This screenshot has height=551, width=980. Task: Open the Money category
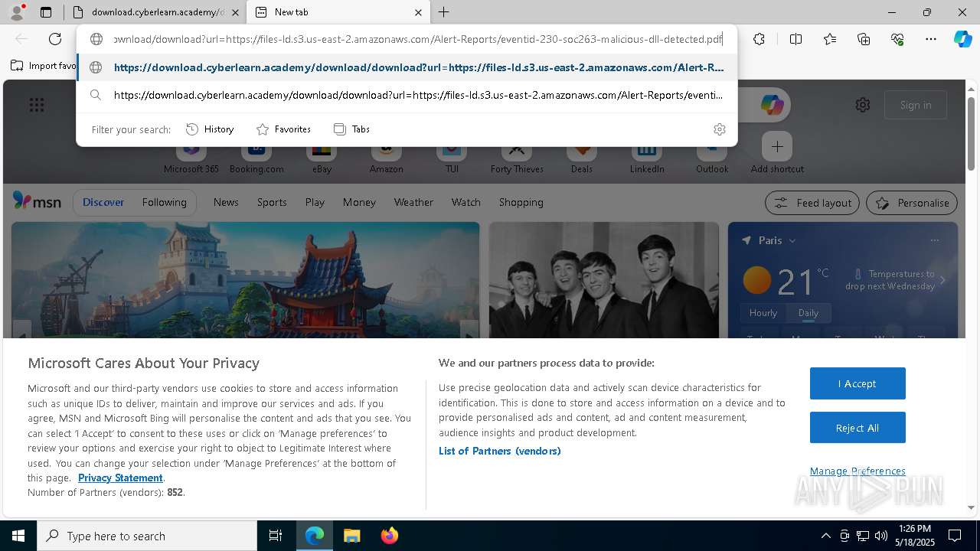click(359, 202)
